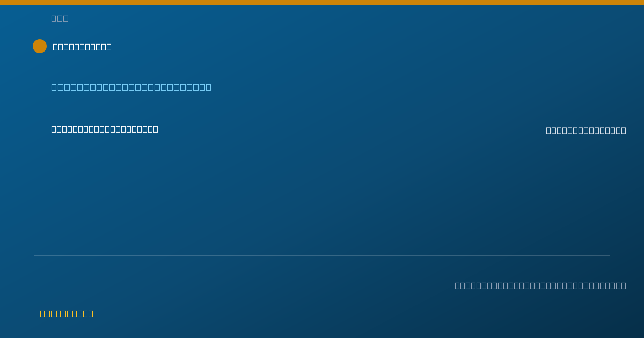644x338 pixels.
Task: Click the thin horizontal divider line
Action: point(322,255)
